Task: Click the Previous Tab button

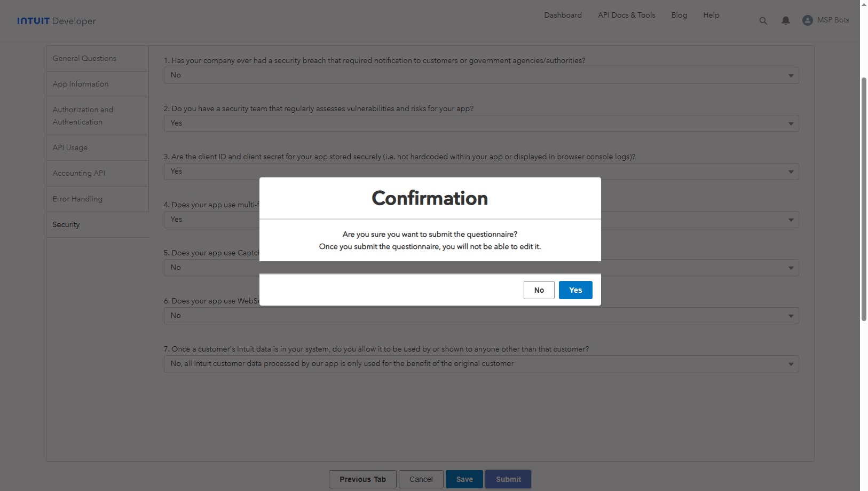Action: pyautogui.click(x=362, y=479)
